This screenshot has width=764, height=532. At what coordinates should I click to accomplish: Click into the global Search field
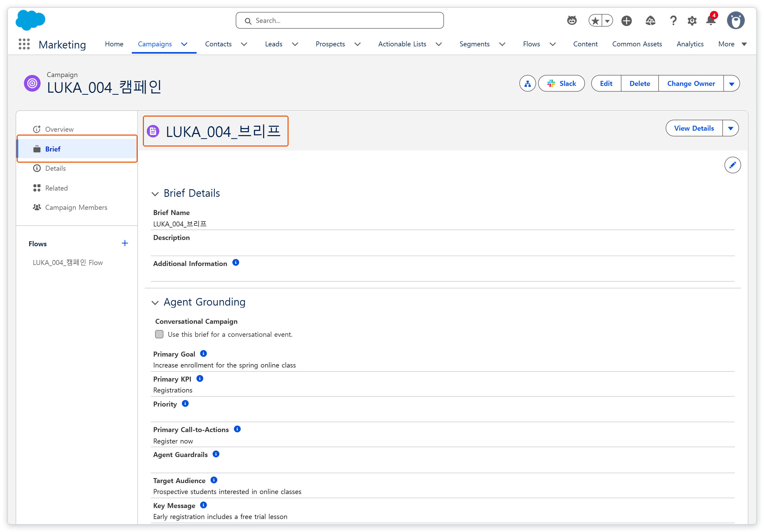[339, 21]
